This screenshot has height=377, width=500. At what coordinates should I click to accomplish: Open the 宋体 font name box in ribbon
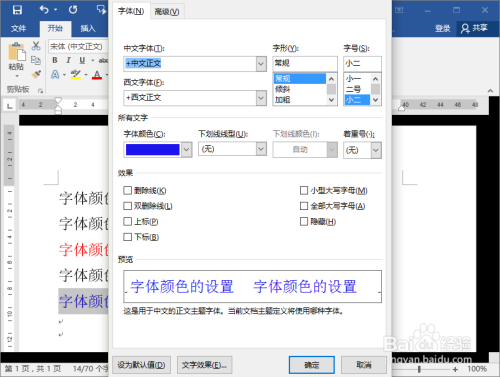point(78,46)
